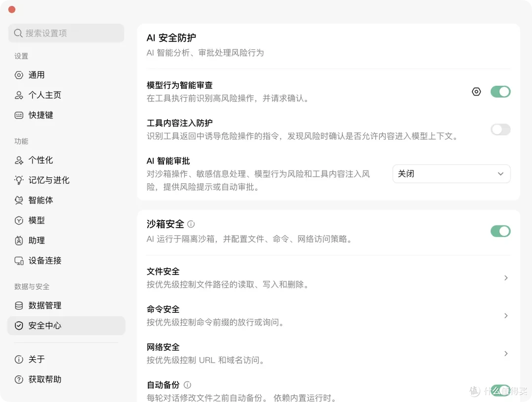
Task: Open 命令安全 settings title
Action: point(163,309)
